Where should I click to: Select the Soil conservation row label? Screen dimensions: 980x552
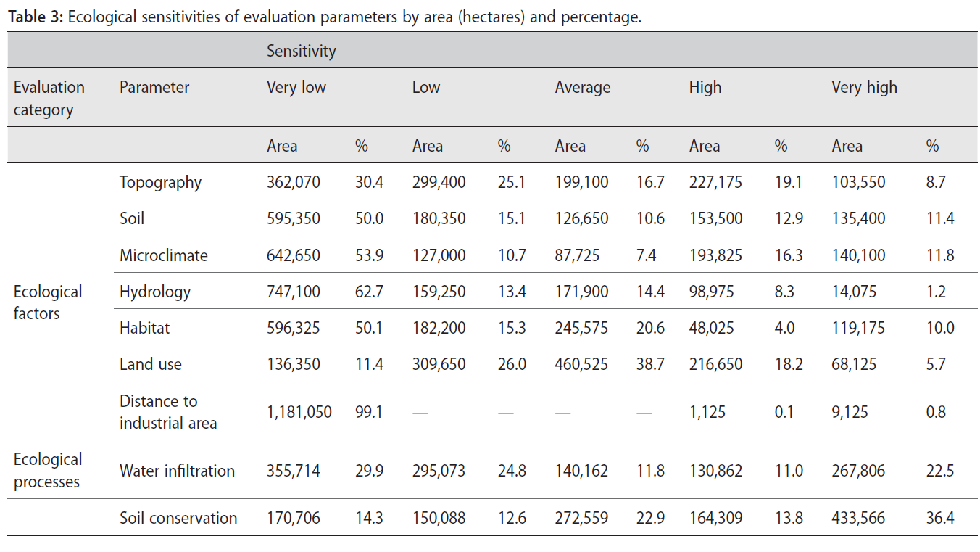click(178, 518)
